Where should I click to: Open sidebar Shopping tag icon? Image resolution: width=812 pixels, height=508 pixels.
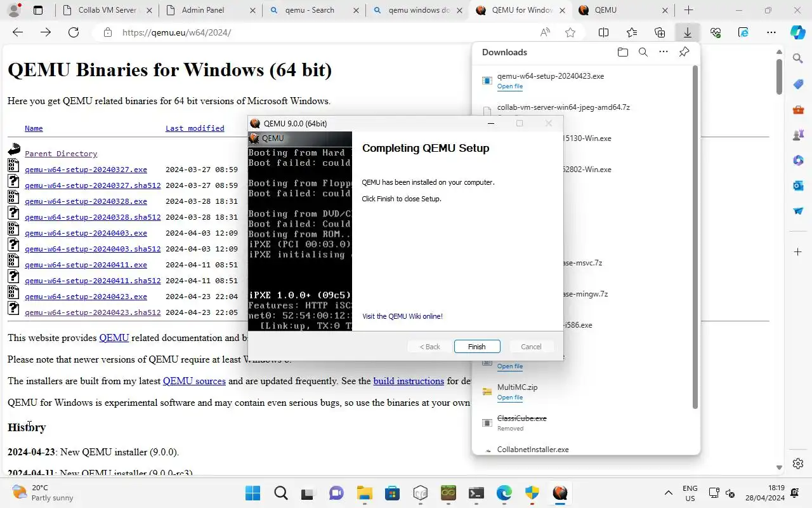click(x=798, y=84)
